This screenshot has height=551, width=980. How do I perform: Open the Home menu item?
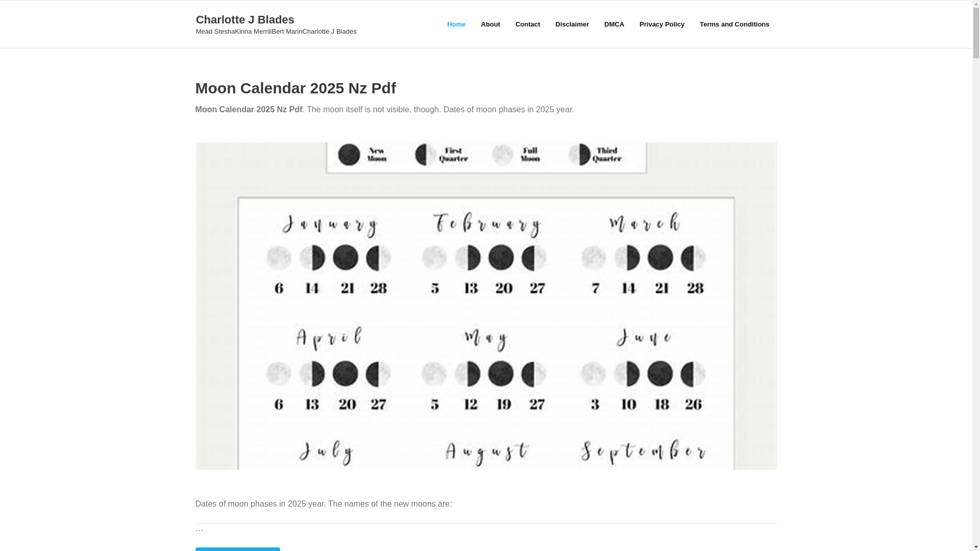(x=456, y=24)
